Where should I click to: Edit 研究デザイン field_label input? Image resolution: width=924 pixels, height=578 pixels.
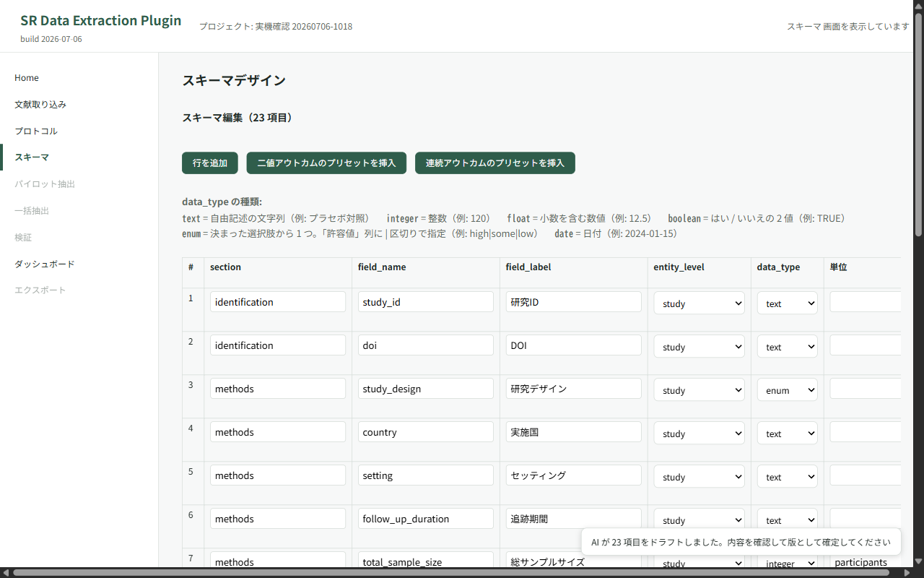point(574,389)
